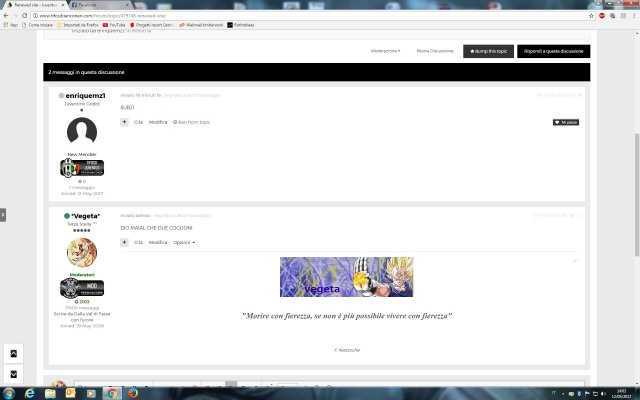Screen dimensions: 640x400
Task: Expand Opzioni dropdown on Vegeta's post
Action: point(184,242)
